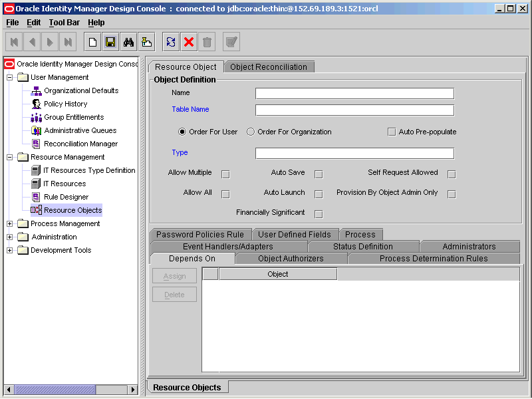Switch to Object Reconciliation tab
Image resolution: width=532 pixels, height=399 pixels.
click(269, 67)
